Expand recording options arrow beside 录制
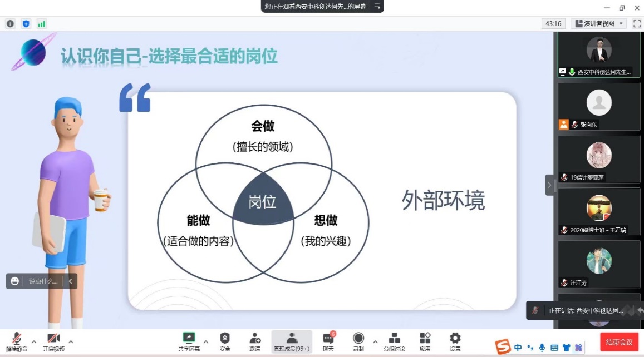644x357 pixels. point(375,341)
